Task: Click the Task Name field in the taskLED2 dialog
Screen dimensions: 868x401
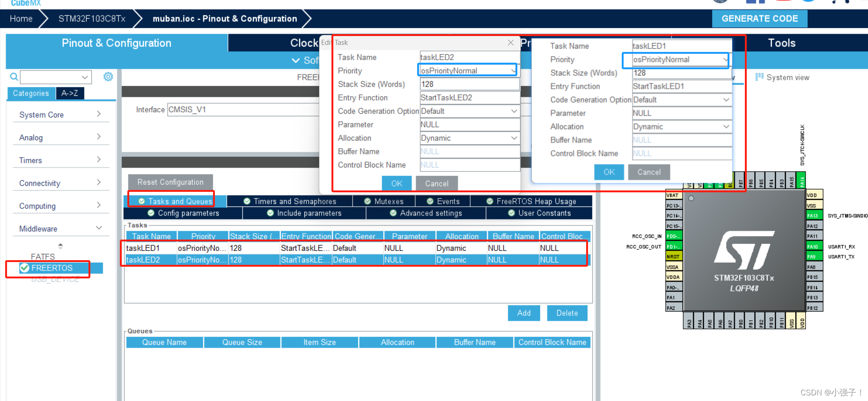Action: 470,57
